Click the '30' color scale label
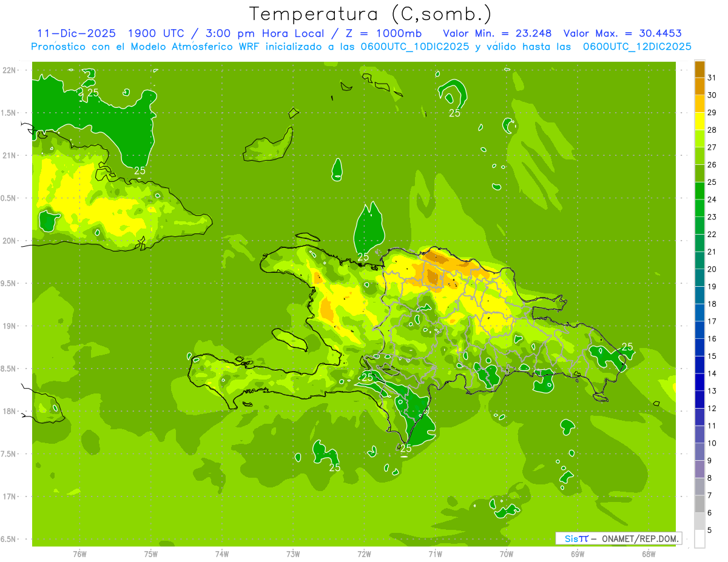Screen dimensions: 728x562 click(x=712, y=95)
